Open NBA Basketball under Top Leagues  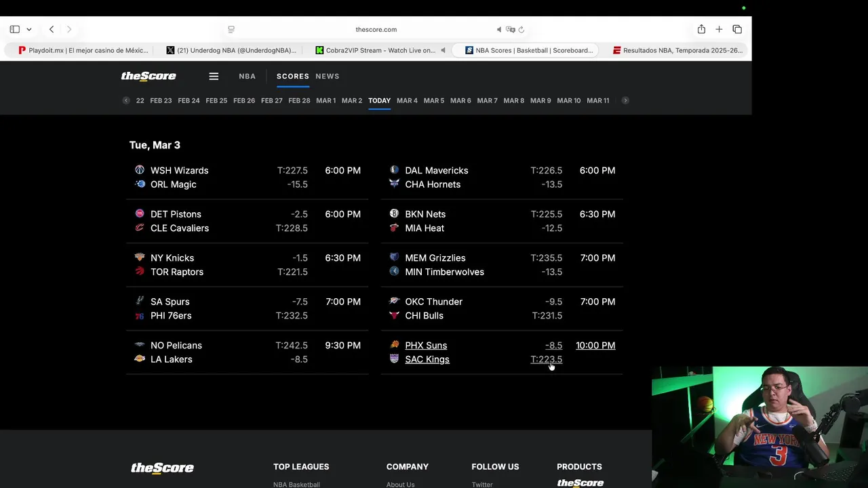296,484
